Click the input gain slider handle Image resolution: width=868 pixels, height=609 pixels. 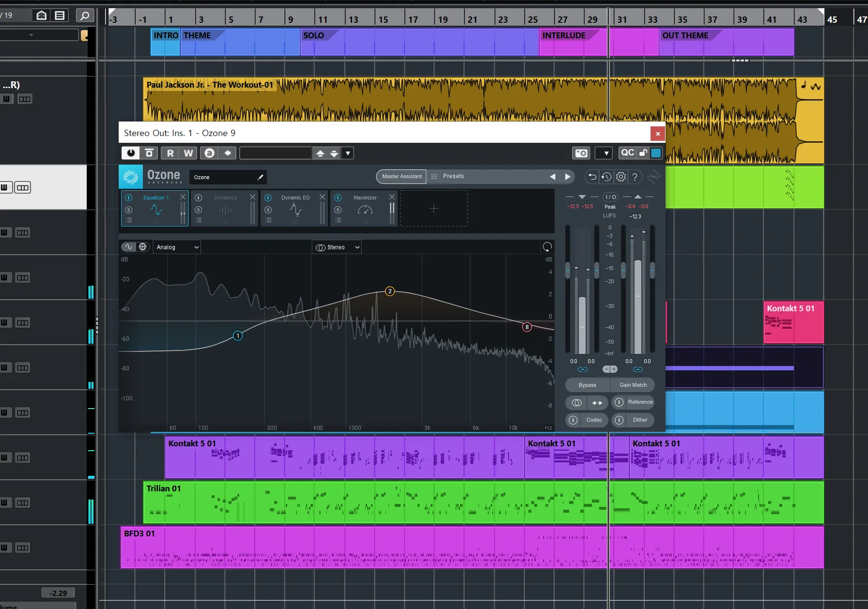click(x=568, y=270)
